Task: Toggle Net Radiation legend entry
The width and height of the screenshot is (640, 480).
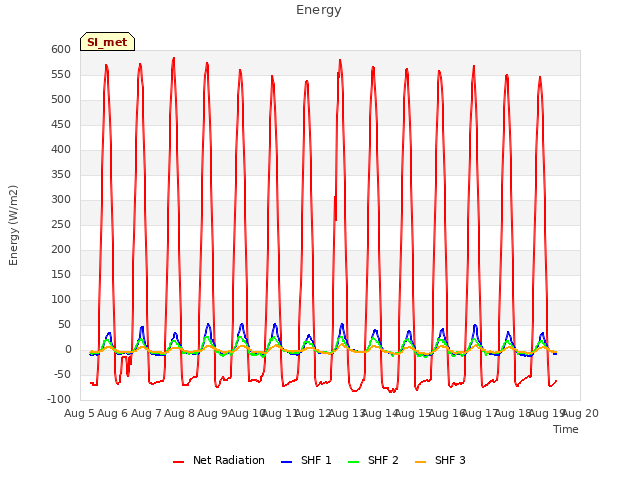Action: [219, 460]
